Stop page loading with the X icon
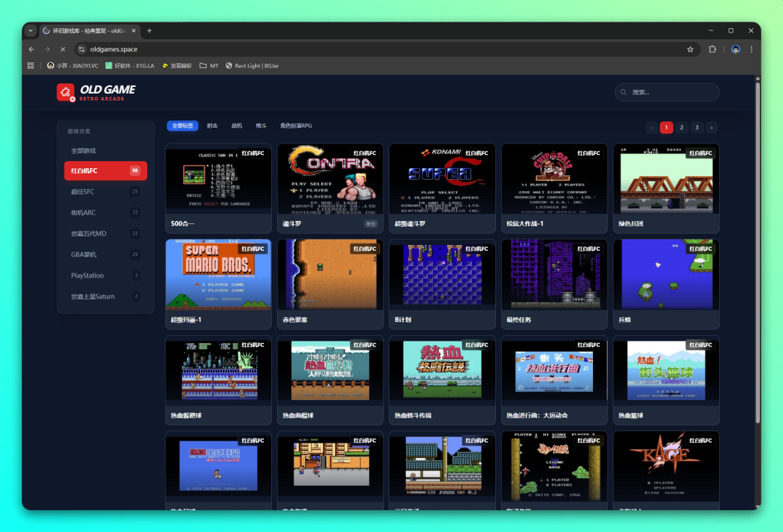 click(x=62, y=49)
